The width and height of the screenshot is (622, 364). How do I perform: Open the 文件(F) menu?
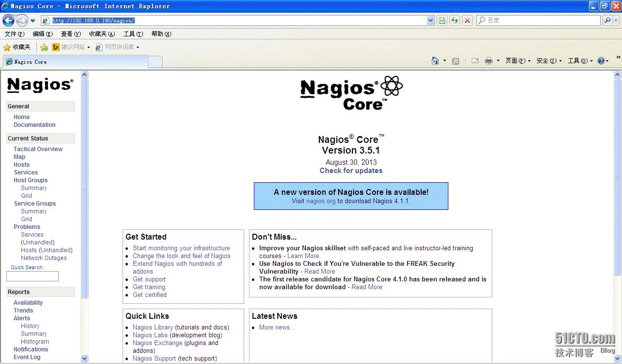[x=14, y=34]
